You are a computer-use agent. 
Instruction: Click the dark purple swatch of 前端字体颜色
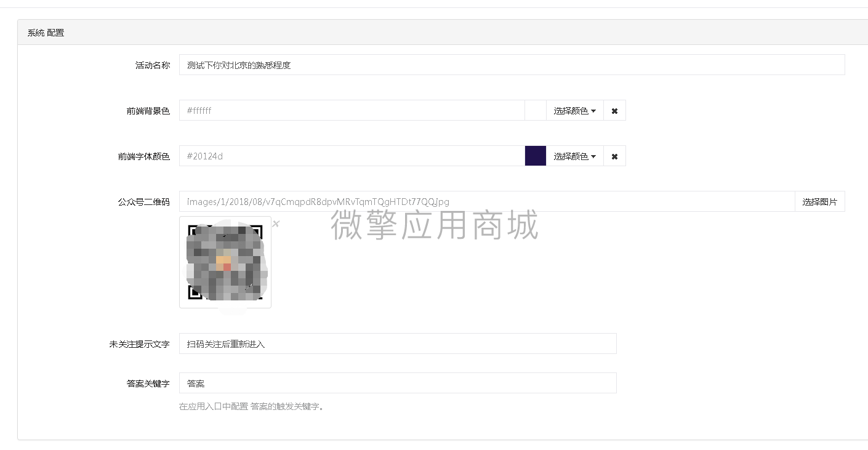pos(536,156)
